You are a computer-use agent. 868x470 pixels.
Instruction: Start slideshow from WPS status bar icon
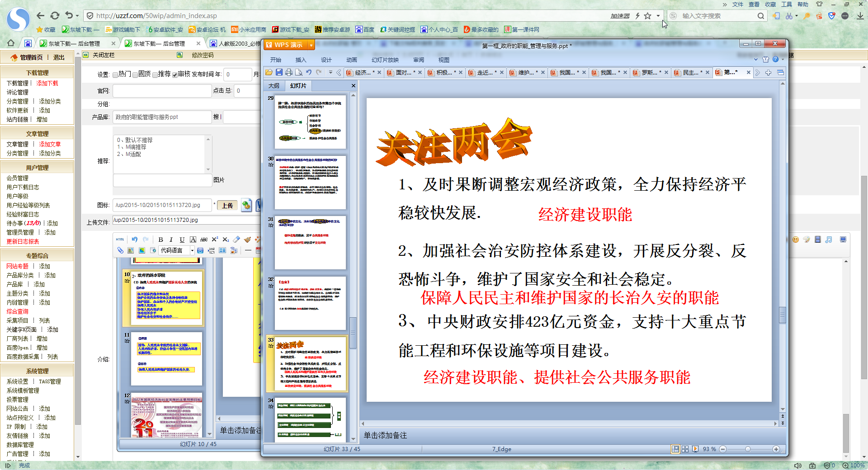tap(695, 449)
